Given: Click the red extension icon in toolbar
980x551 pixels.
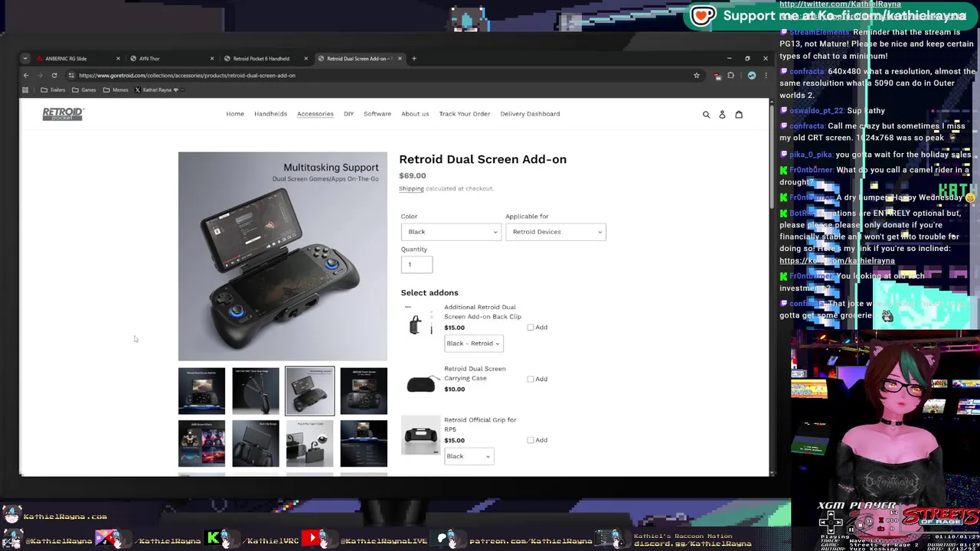Looking at the screenshot, I should 717,75.
